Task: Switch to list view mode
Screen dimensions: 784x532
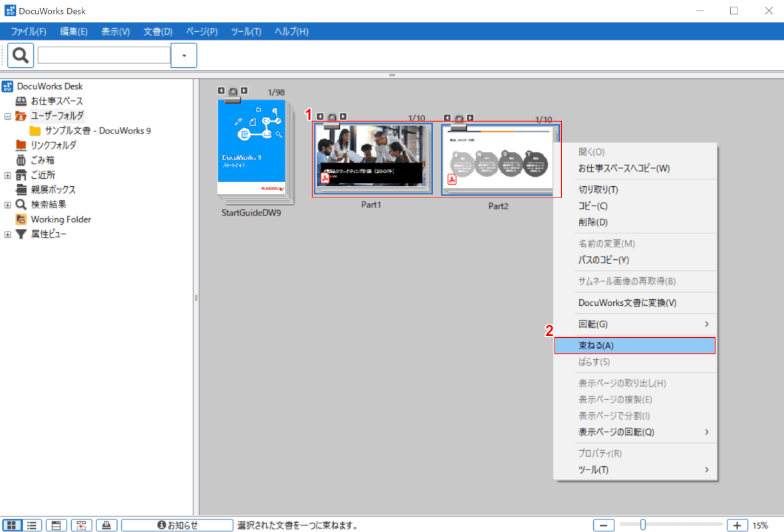Action: pos(31,525)
